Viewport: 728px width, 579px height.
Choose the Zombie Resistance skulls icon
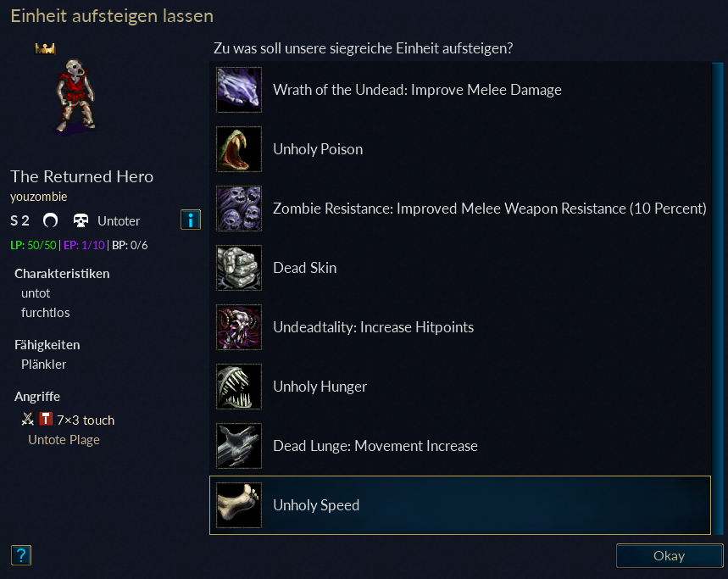(x=239, y=209)
